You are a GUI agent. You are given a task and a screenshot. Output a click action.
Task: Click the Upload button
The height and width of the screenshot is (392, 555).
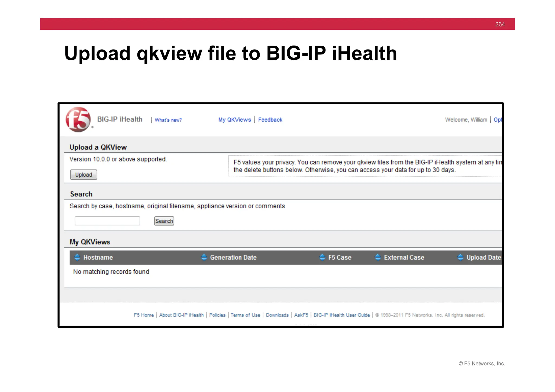(83, 175)
